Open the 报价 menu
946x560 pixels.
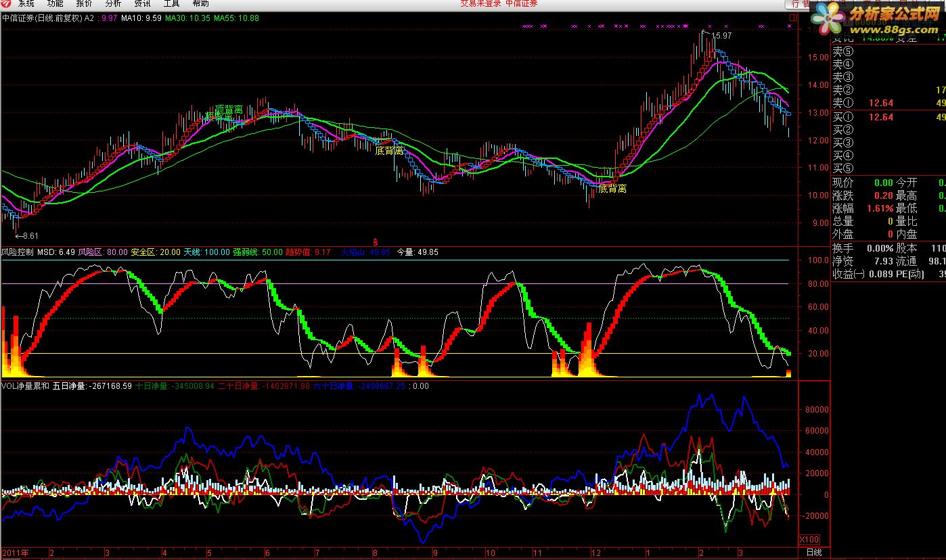(84, 4)
